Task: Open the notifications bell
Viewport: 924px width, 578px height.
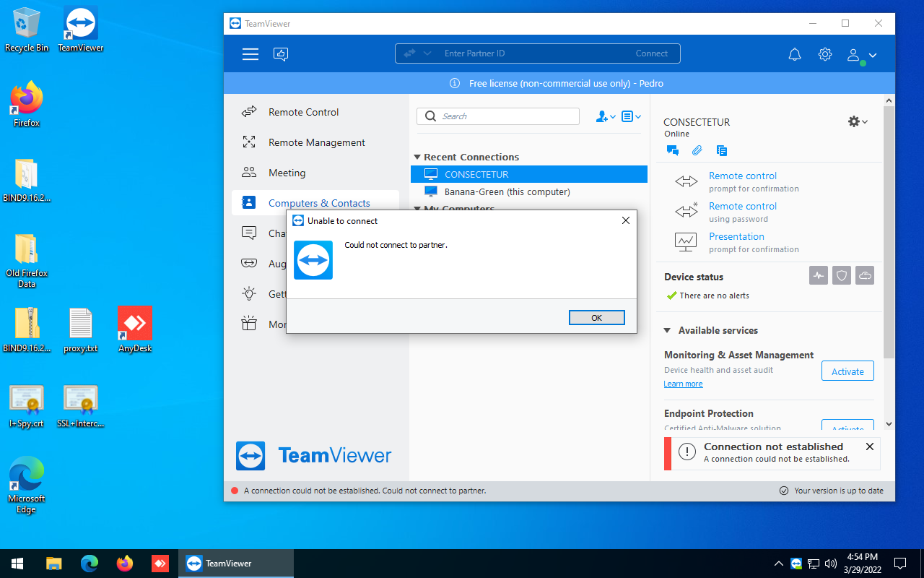Action: tap(794, 54)
